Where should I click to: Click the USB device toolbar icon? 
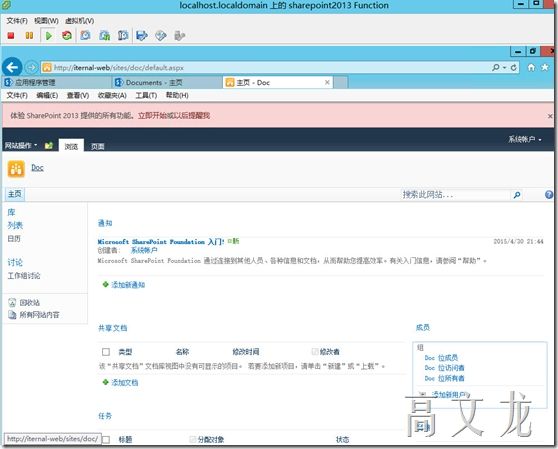[x=179, y=36]
